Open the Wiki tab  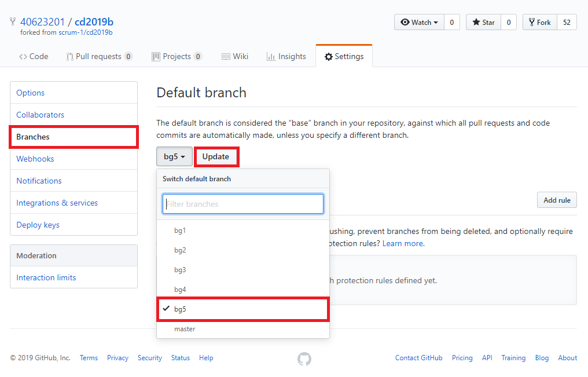click(235, 56)
